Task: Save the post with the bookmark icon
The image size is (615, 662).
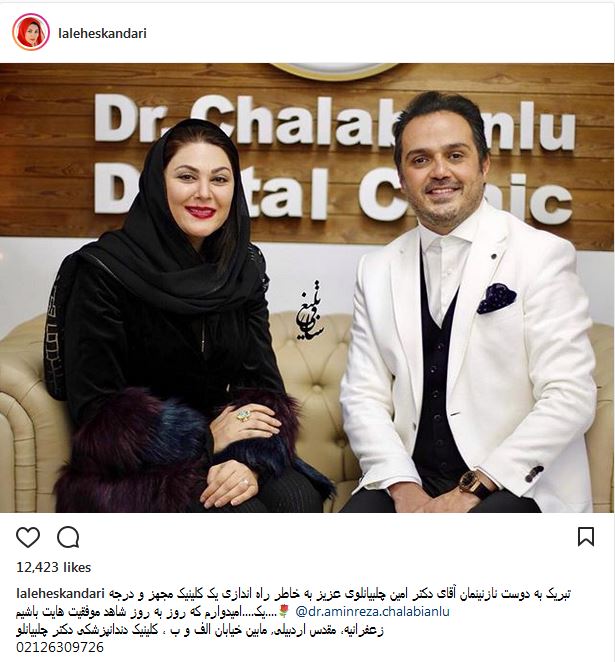Action: (586, 537)
